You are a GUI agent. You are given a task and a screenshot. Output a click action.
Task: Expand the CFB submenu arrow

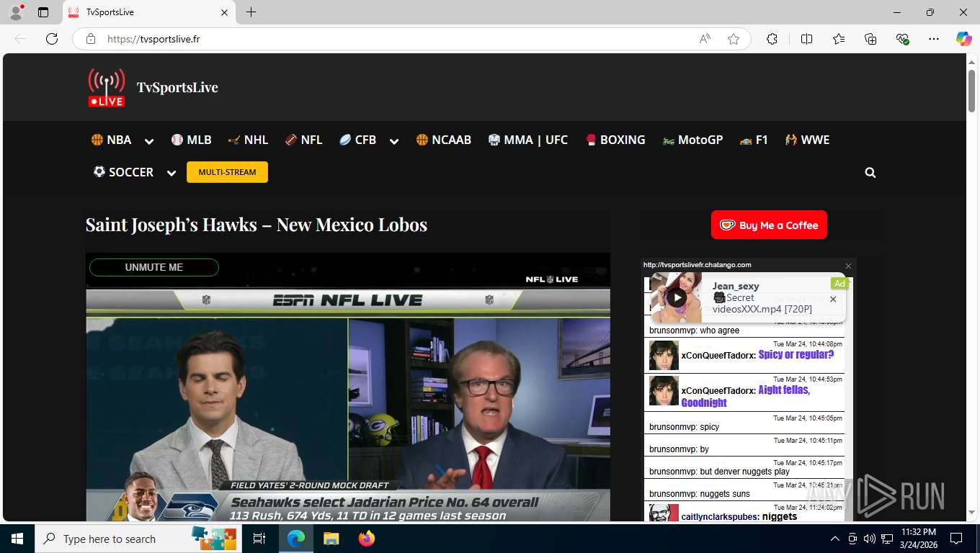coord(394,141)
